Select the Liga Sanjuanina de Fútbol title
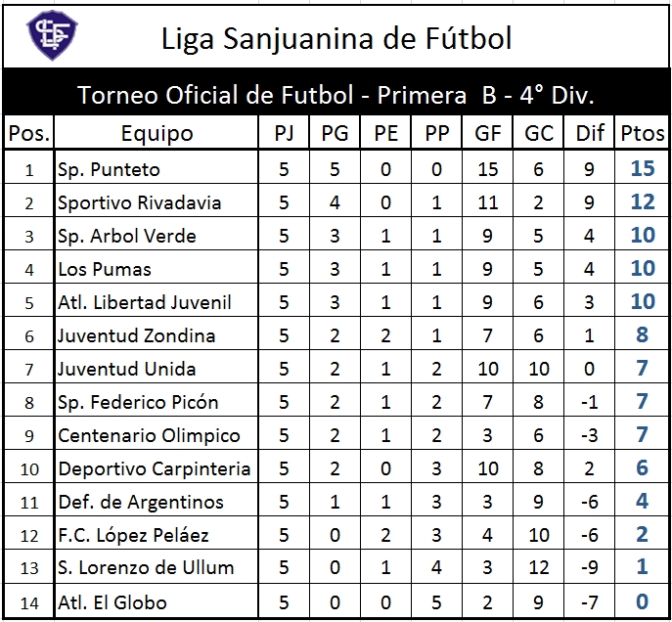 (336, 38)
